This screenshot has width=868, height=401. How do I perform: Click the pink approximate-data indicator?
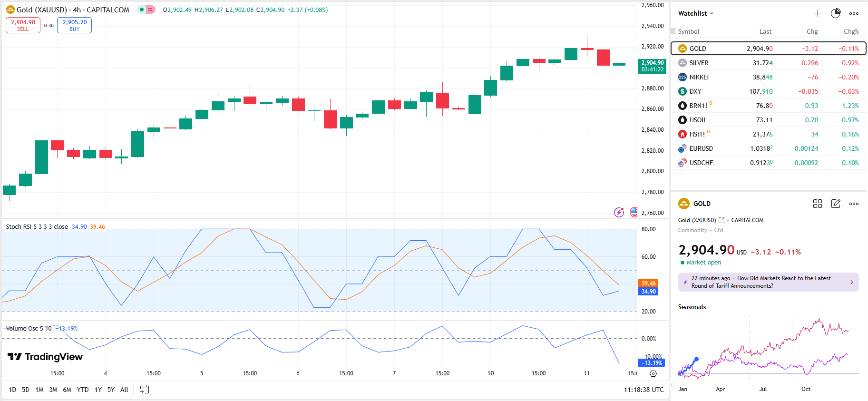[150, 10]
